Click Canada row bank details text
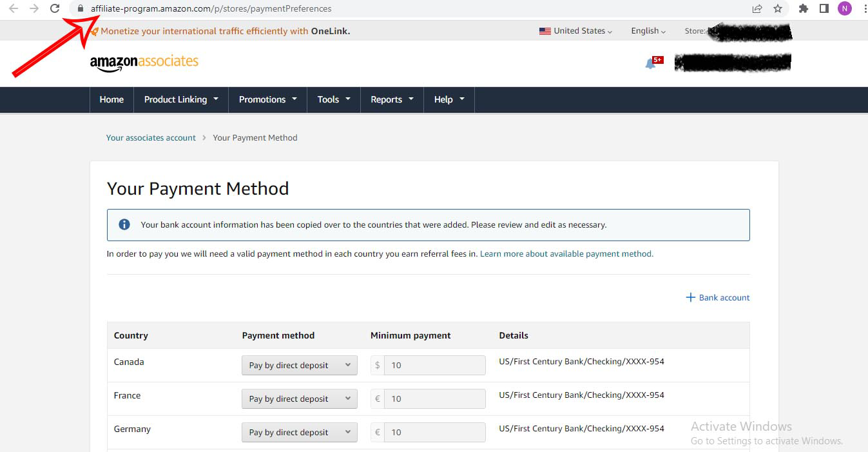The width and height of the screenshot is (868, 452). [x=581, y=361]
